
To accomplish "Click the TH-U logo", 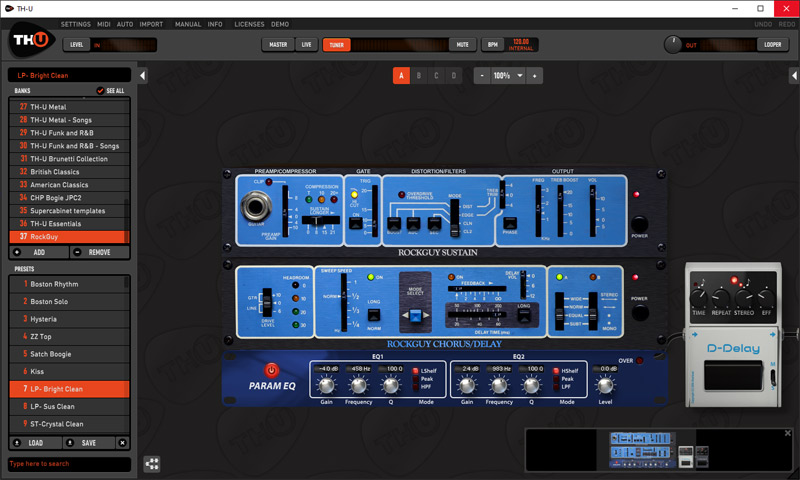I will pyautogui.click(x=29, y=43).
